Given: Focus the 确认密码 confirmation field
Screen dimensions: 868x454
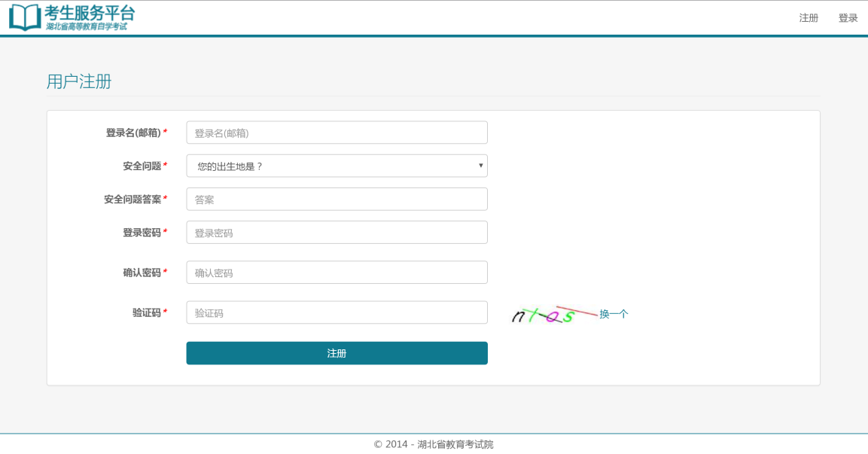Looking at the screenshot, I should click(x=337, y=273).
